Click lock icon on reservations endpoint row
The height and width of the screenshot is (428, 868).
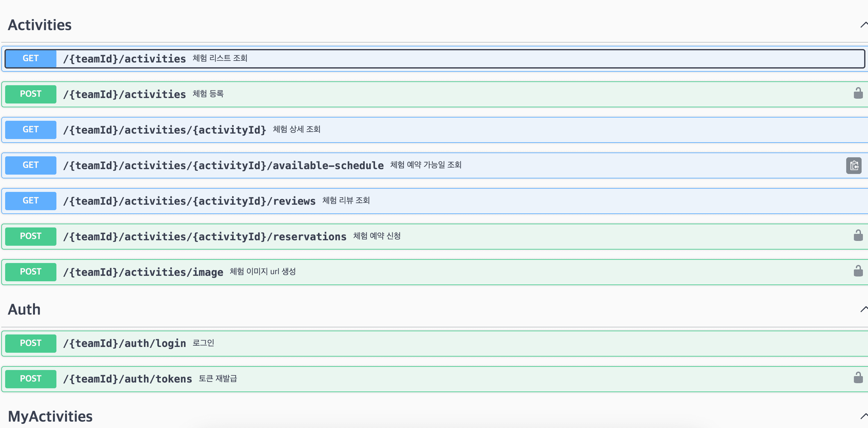858,235
